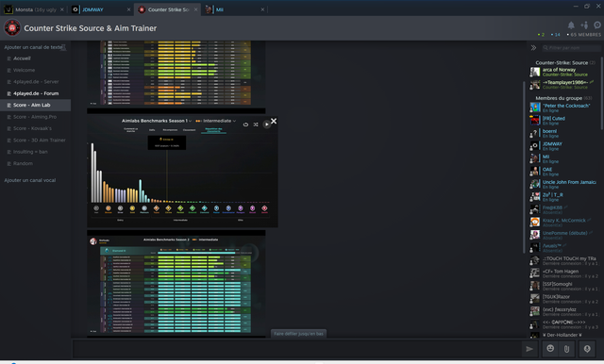Open the Accueil channel

(x=36, y=58)
